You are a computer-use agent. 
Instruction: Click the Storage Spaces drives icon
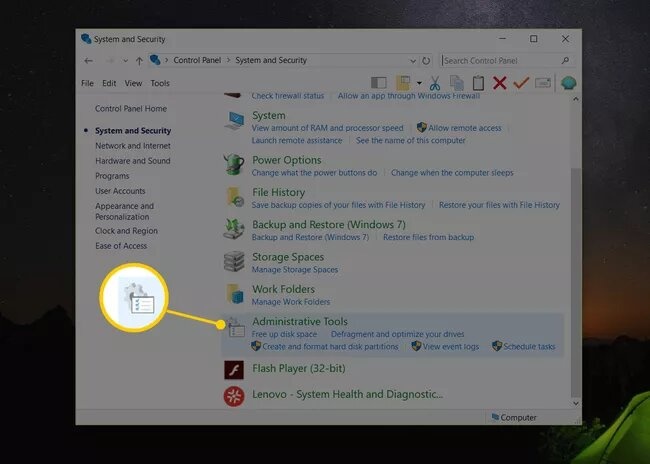point(234,263)
